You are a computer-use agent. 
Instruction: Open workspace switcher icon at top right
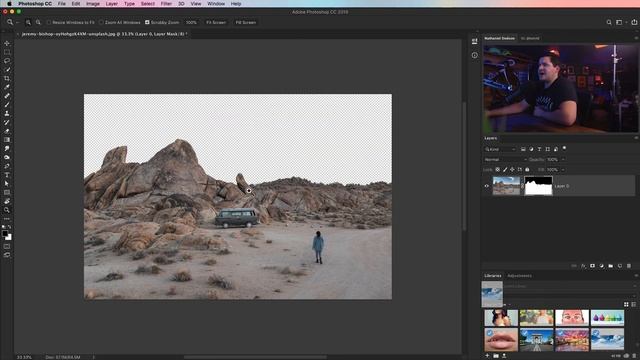tap(619, 22)
